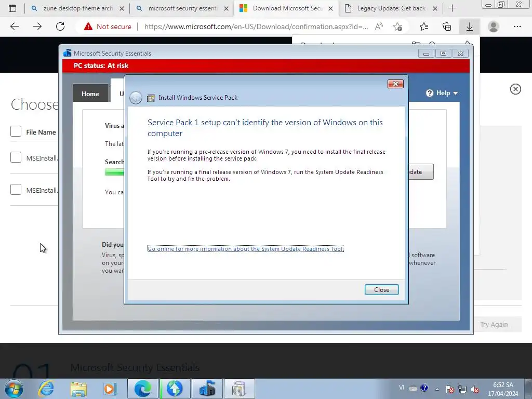Open the Windows Start orb
Viewport: 532px width, 399px height.
[14, 389]
